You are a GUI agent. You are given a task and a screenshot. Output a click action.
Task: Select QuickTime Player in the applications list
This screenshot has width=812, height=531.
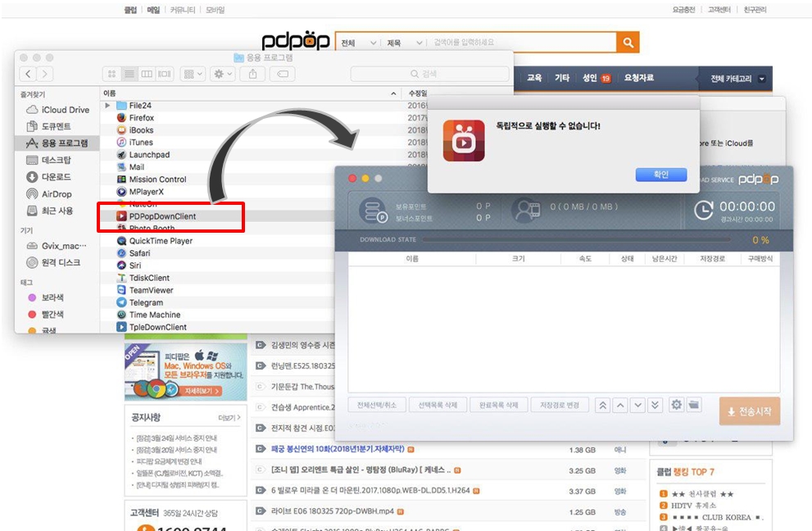point(154,241)
